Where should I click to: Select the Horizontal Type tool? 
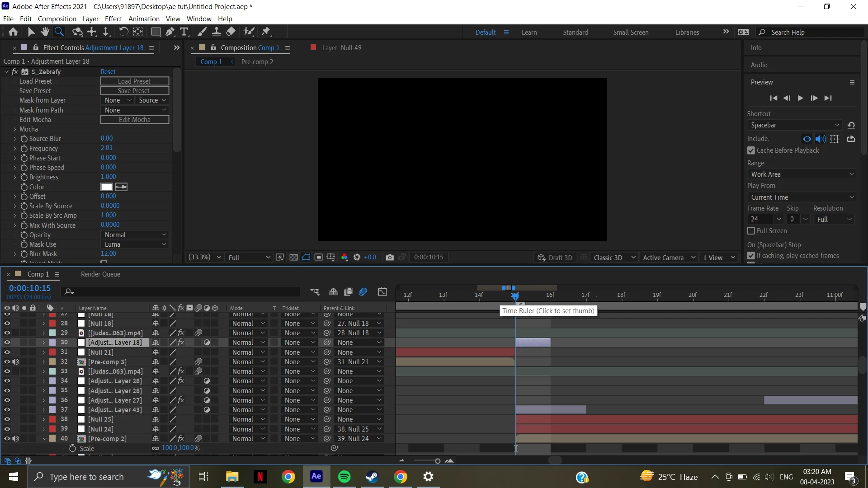pos(184,32)
